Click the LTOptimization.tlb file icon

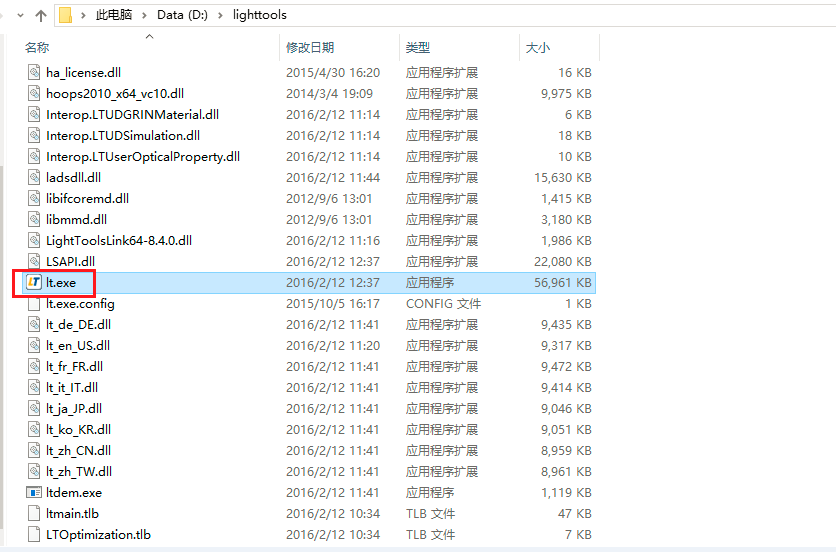click(x=34, y=534)
